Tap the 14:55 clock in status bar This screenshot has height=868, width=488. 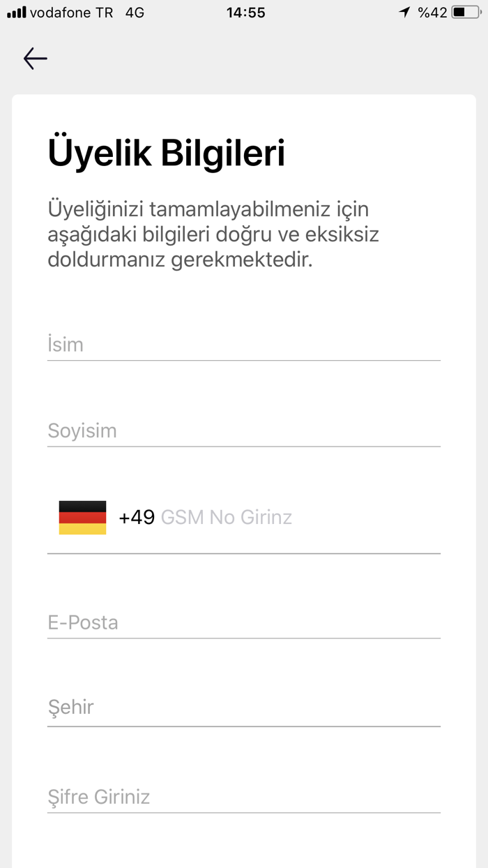coord(245,13)
